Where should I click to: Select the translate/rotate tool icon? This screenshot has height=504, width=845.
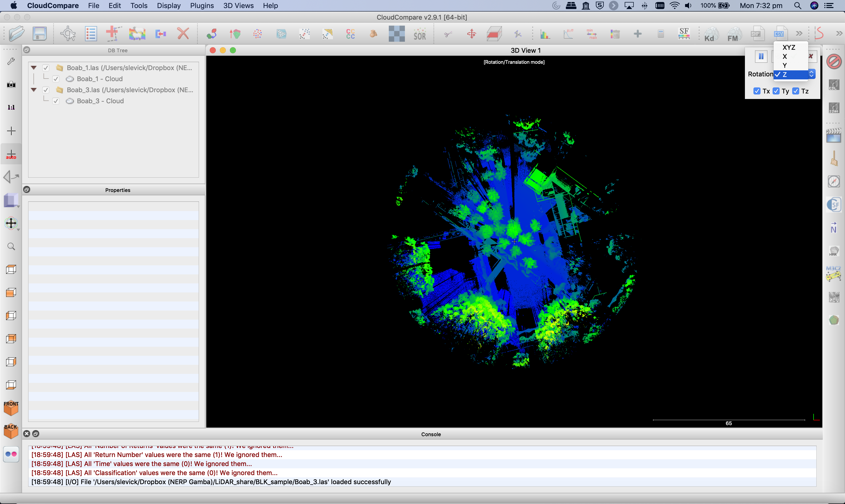(472, 34)
